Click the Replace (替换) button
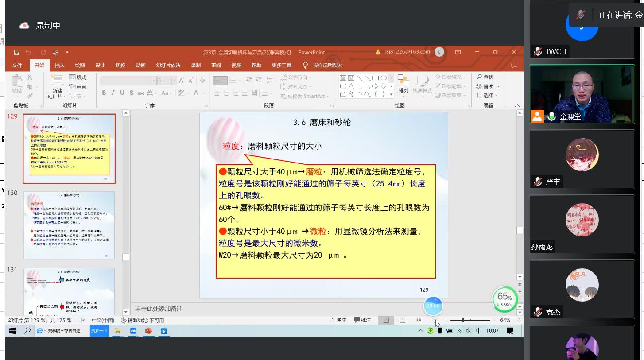Screen dimensions: 644x360 coord(488,86)
